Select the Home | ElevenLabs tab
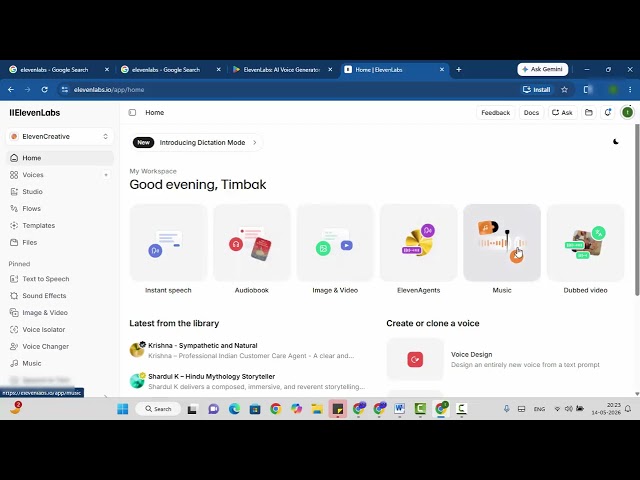 tap(394, 70)
